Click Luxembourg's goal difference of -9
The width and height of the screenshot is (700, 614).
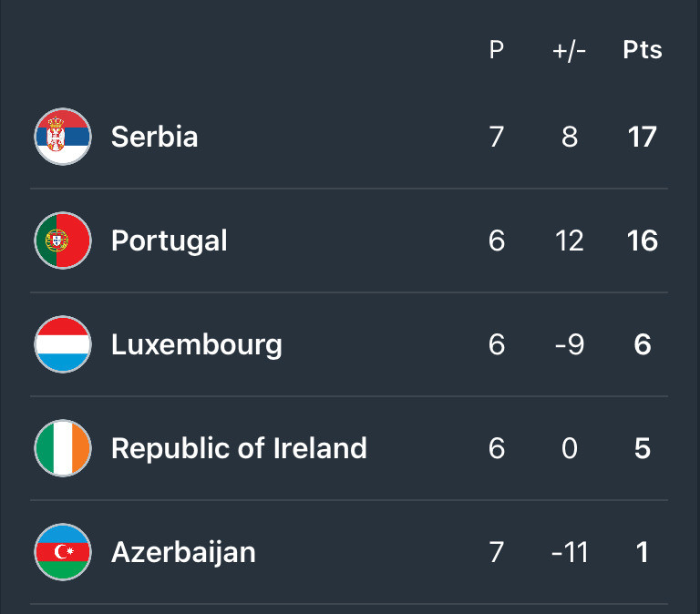(569, 344)
